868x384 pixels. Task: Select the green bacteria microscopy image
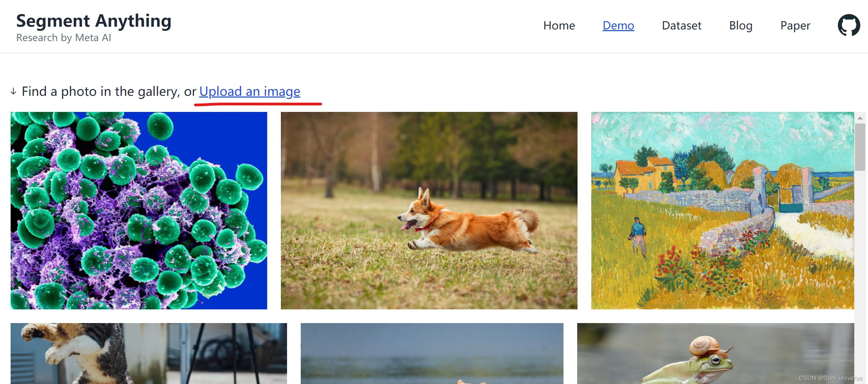point(139,210)
